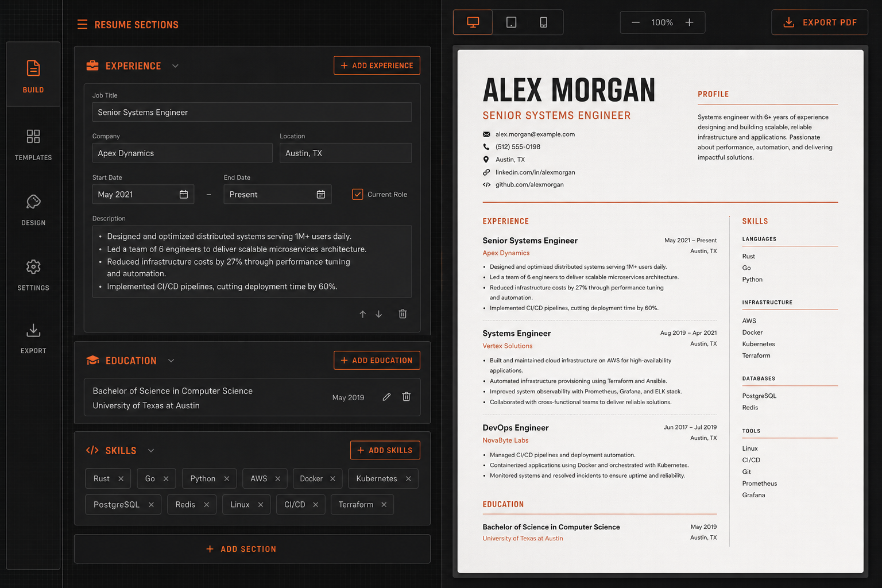This screenshot has width=882, height=588.
Task: Click into the Description text area
Action: tap(252, 261)
